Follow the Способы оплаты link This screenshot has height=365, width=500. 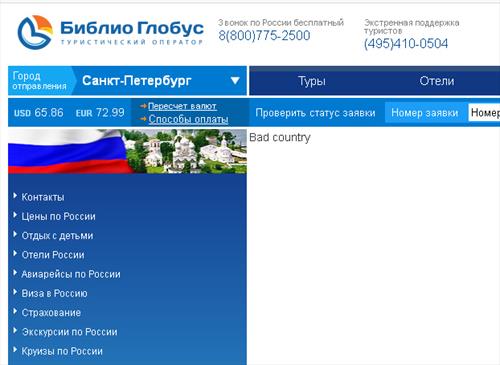pos(188,119)
